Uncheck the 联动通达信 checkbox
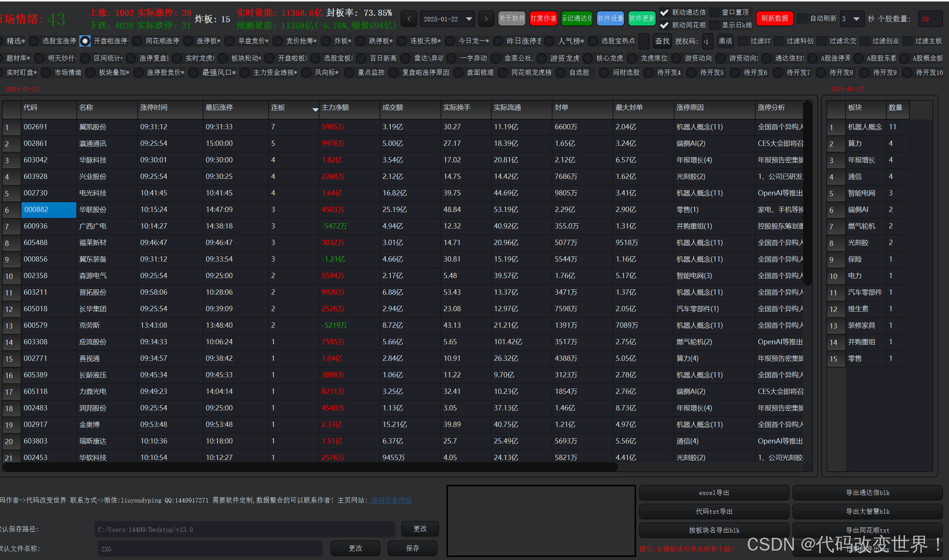Viewport: 949px width, 560px height. (x=664, y=12)
